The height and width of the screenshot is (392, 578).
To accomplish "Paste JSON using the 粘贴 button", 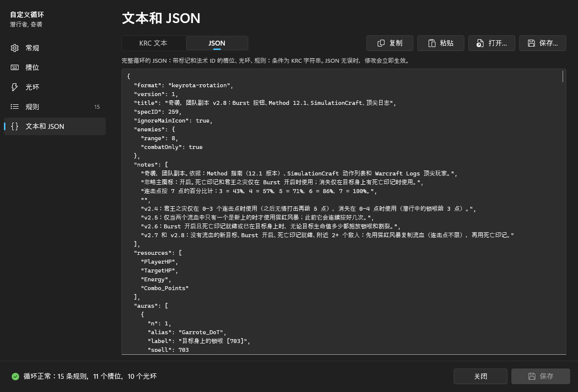I will (x=440, y=43).
